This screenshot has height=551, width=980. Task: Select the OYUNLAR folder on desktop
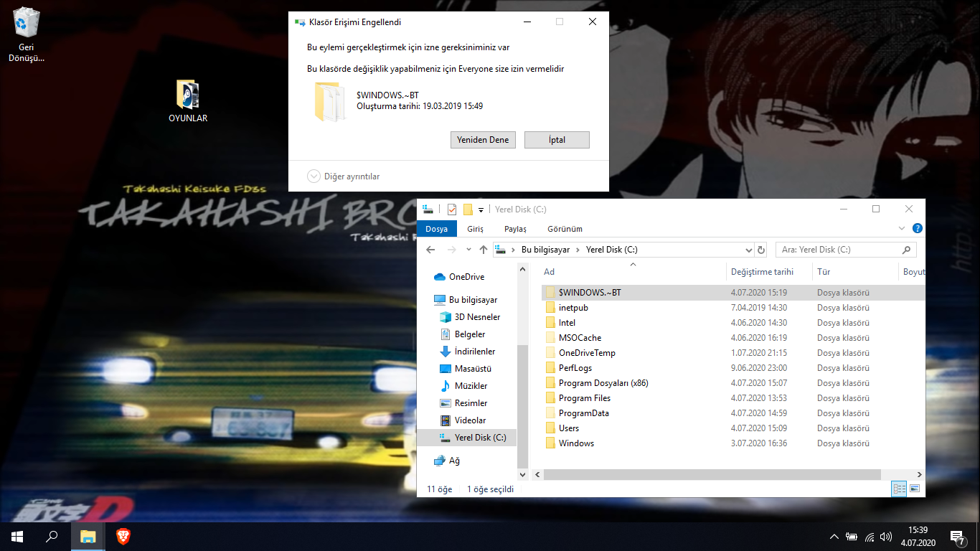pos(188,101)
